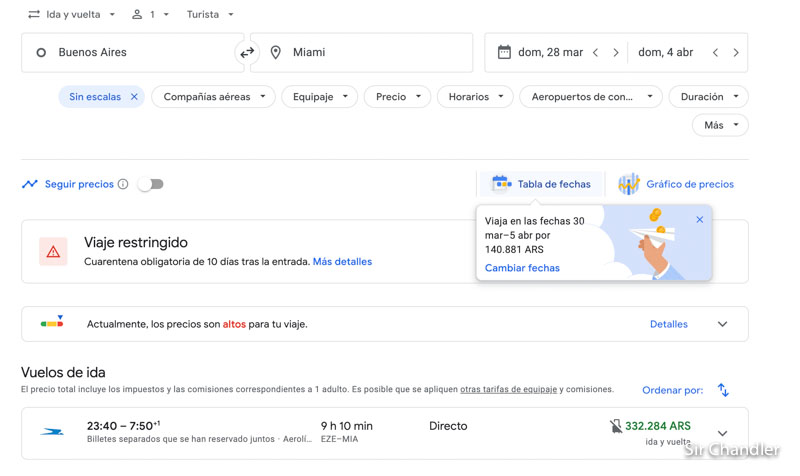Screen dimensions: 800x476
Task: Remove the Sin escalas filter
Action: point(134,97)
